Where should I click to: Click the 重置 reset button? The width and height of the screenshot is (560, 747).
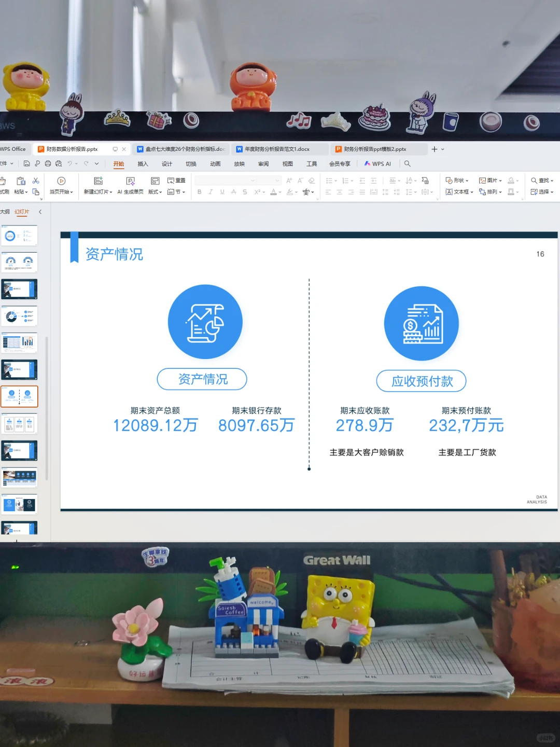176,181
